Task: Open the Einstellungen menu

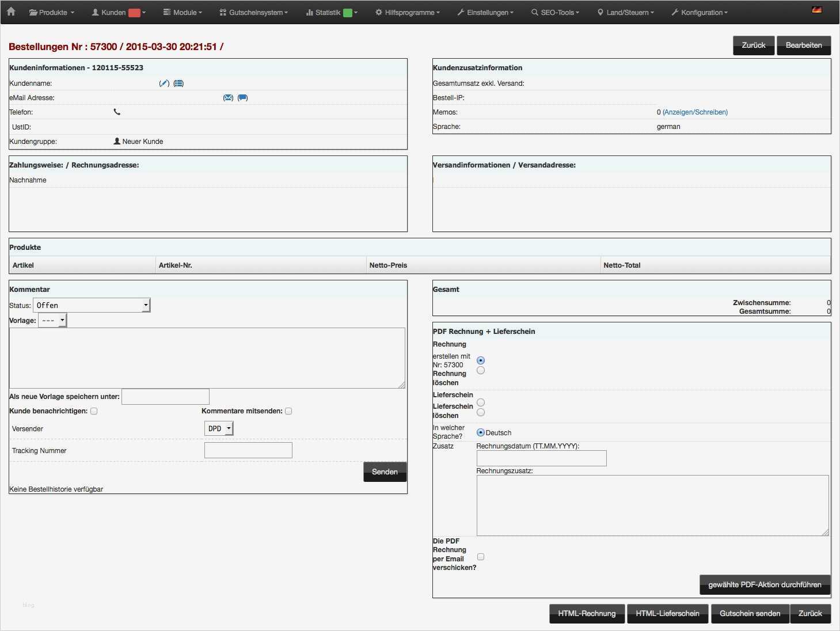Action: tap(485, 12)
